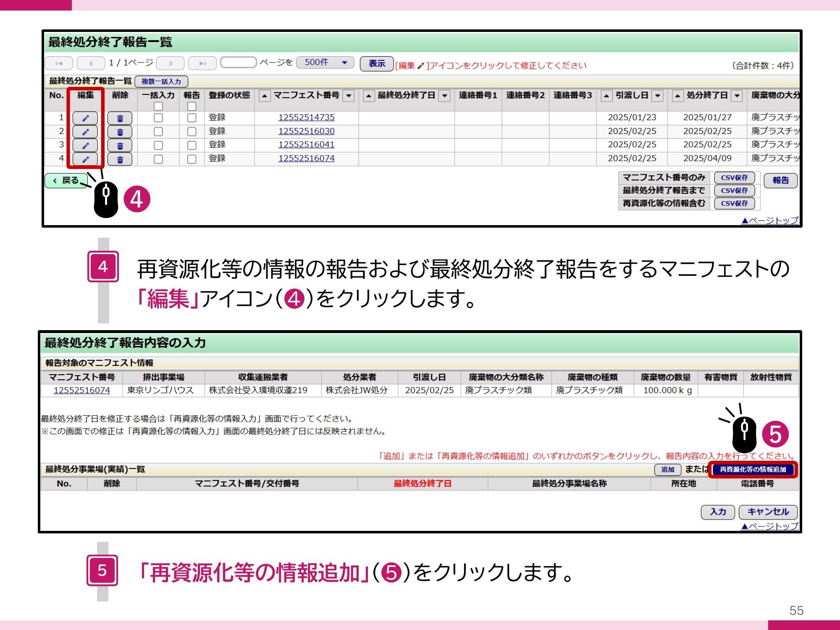Click the edit pencil icon for row 1
The height and width of the screenshot is (630, 840).
tap(85, 118)
